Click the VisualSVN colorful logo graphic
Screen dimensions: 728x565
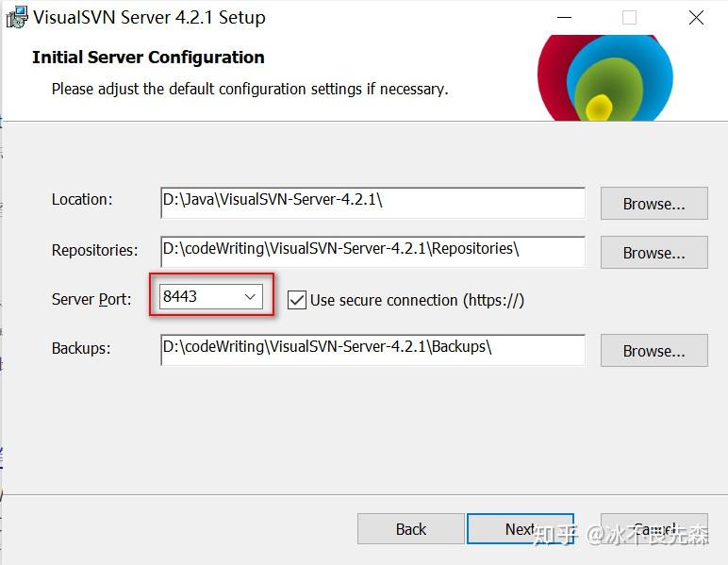[604, 78]
